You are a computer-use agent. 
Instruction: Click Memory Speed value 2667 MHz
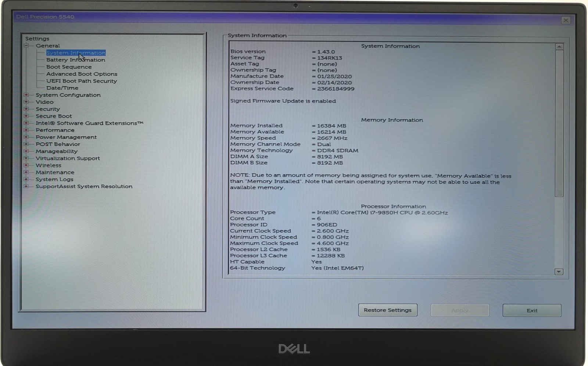[x=332, y=138]
